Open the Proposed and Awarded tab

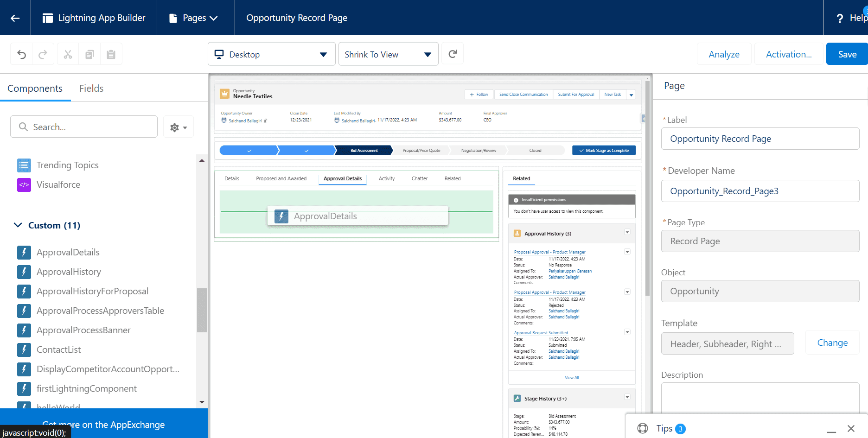[x=281, y=178]
